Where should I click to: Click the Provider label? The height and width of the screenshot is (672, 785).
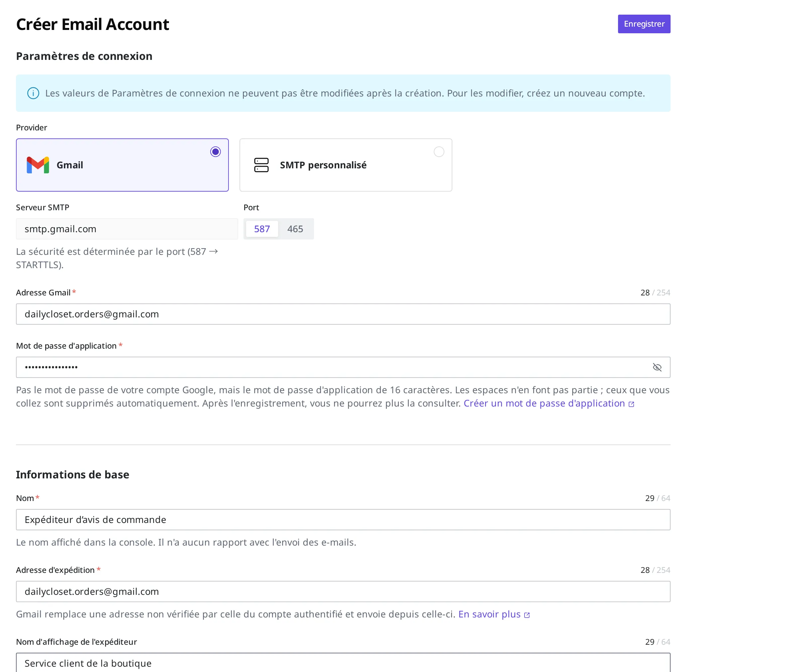coord(32,128)
